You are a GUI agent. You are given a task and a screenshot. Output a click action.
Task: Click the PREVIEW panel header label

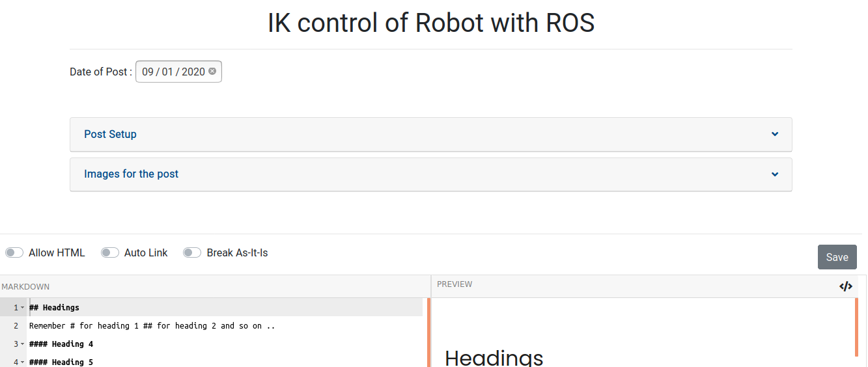pyautogui.click(x=455, y=284)
